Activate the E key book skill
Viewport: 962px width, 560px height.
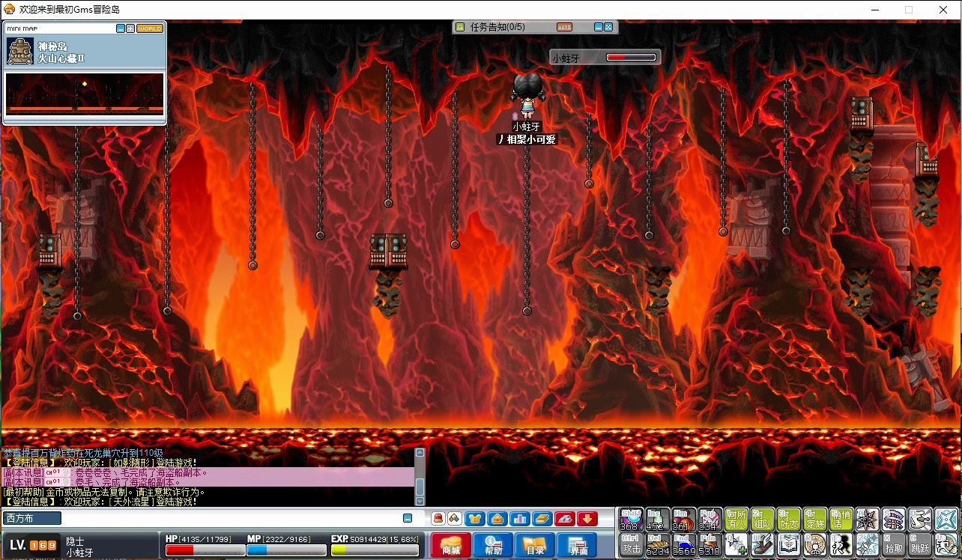coord(789,544)
